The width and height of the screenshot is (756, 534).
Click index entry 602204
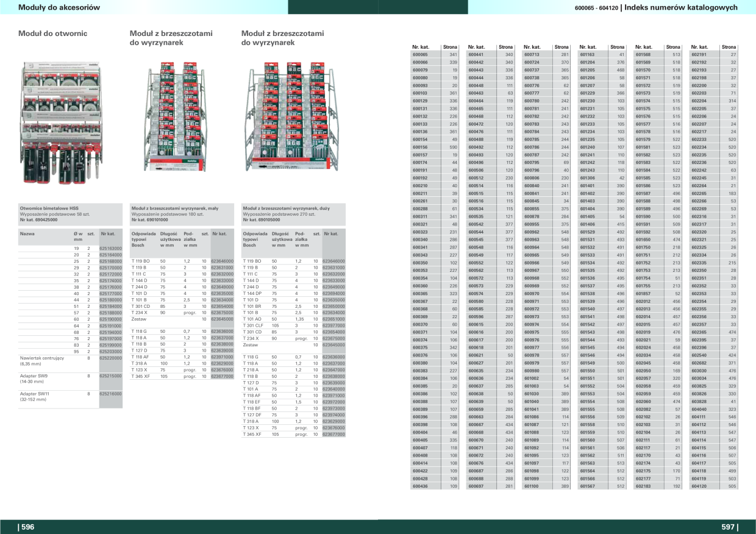coord(699,101)
